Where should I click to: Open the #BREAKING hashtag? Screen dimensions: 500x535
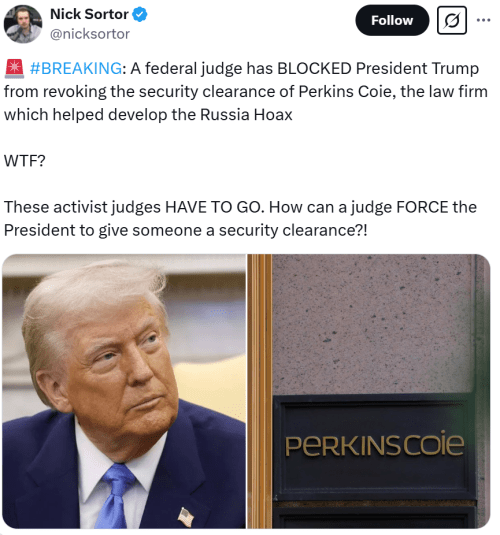(x=75, y=68)
